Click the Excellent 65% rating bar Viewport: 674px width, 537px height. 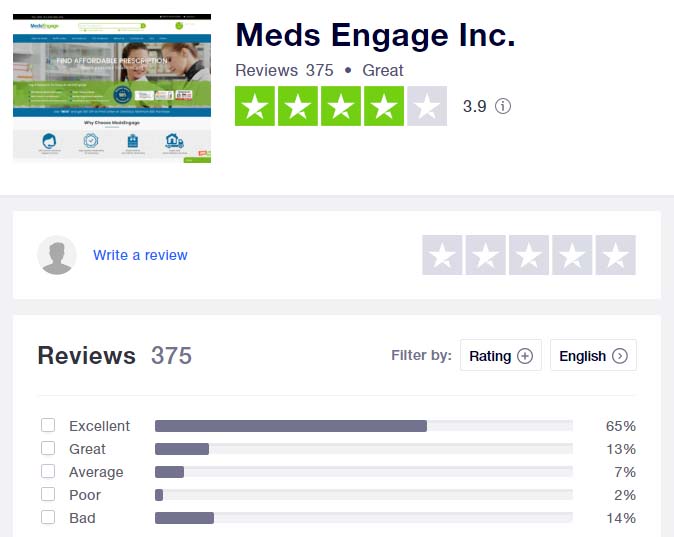coord(364,426)
